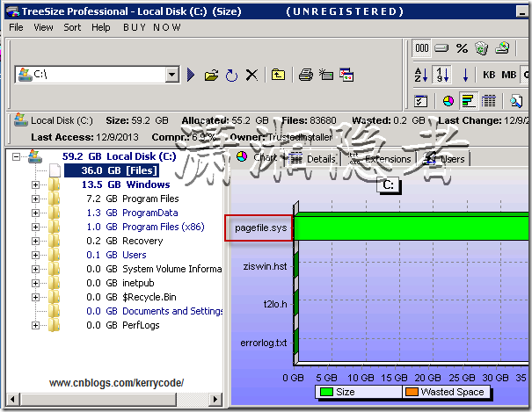Viewport: 532px width, 412px height.
Task: Collapse the Local Disk (C:) root node
Action: [16, 156]
